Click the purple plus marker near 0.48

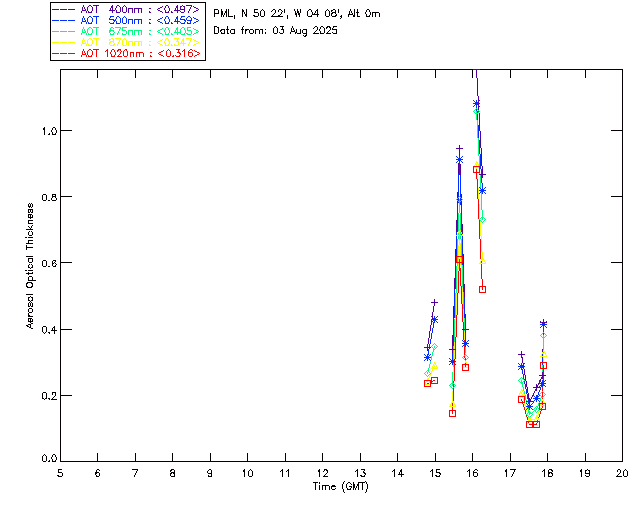434,302
